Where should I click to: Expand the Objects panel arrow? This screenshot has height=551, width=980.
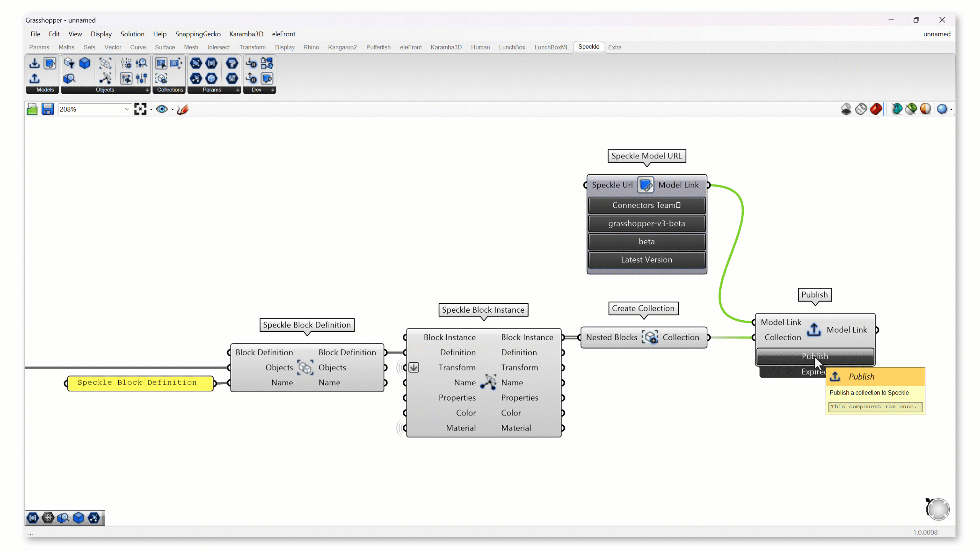tap(147, 90)
